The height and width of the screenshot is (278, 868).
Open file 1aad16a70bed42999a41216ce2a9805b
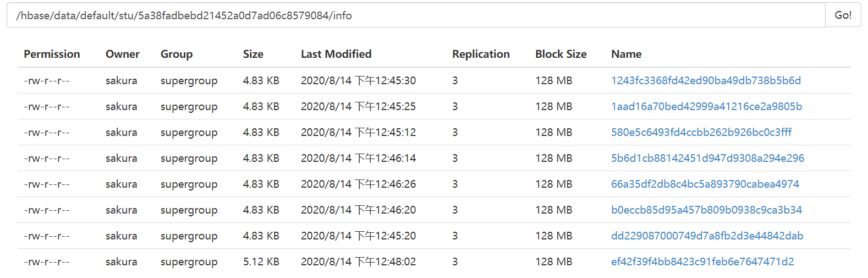[706, 106]
